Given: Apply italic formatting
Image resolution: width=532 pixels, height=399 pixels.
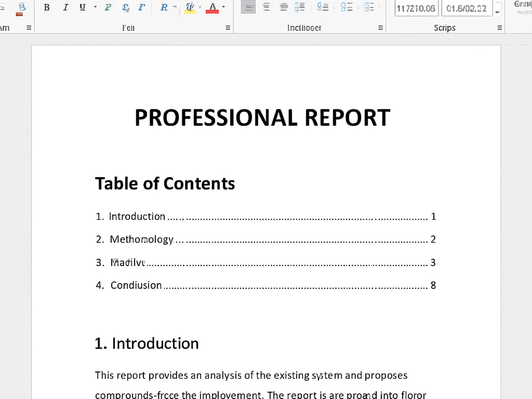Looking at the screenshot, I should pyautogui.click(x=66, y=7).
